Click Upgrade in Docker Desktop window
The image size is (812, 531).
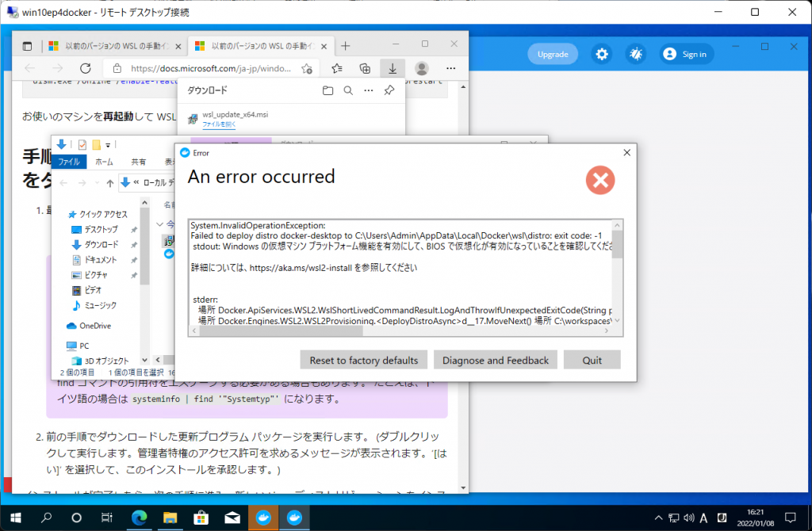[x=553, y=55]
